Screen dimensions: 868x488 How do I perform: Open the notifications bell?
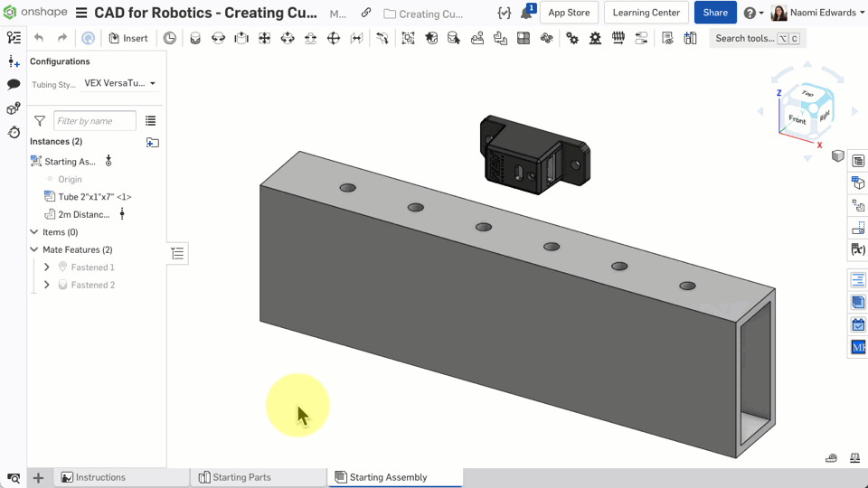[x=526, y=12]
